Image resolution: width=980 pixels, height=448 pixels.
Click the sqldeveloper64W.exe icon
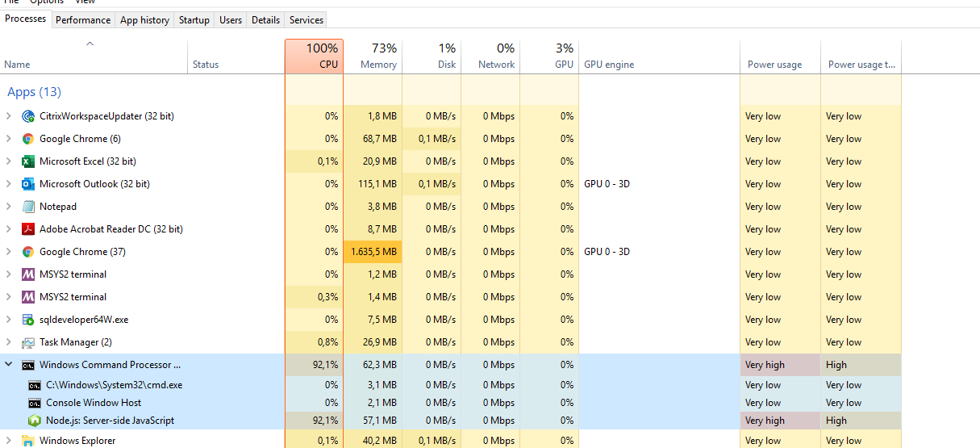coord(28,320)
